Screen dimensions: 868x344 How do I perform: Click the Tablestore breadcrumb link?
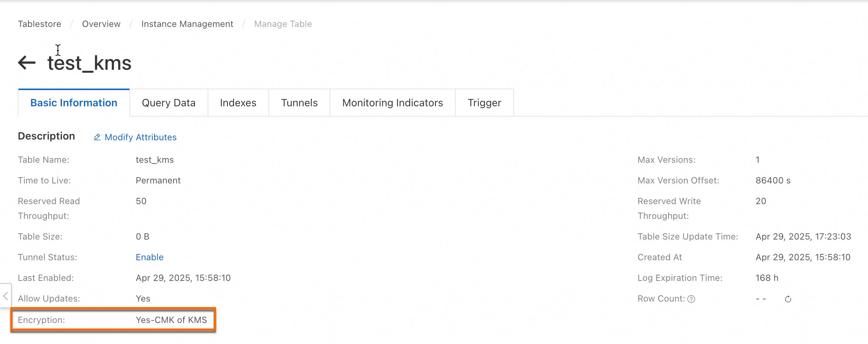[39, 24]
